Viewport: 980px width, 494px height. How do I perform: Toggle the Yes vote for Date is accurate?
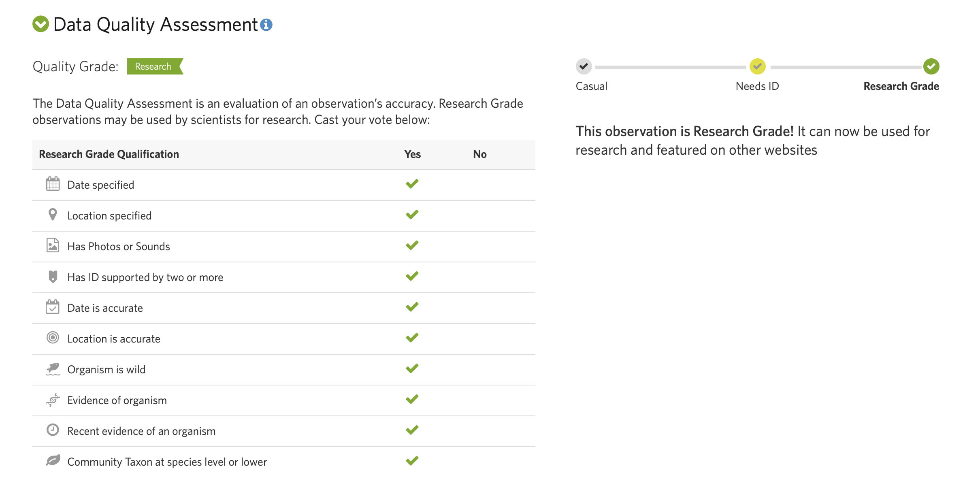click(412, 307)
